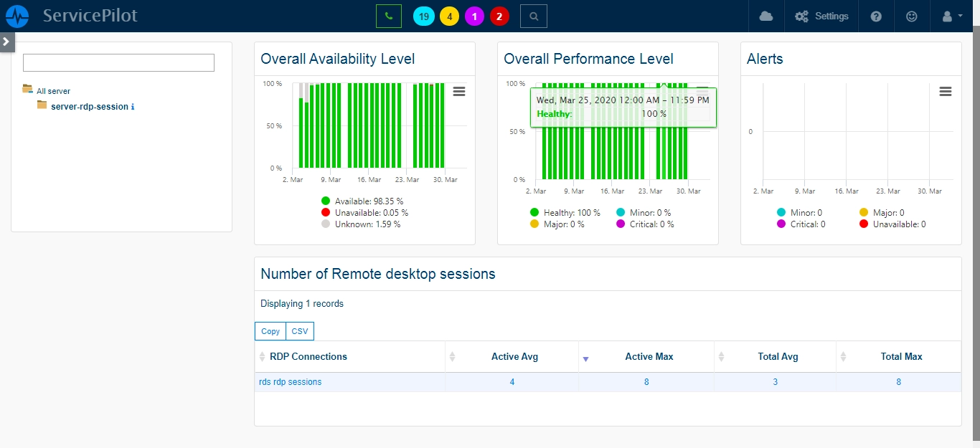This screenshot has width=980, height=448.
Task: Click the cloud icon in top bar
Action: click(x=766, y=16)
